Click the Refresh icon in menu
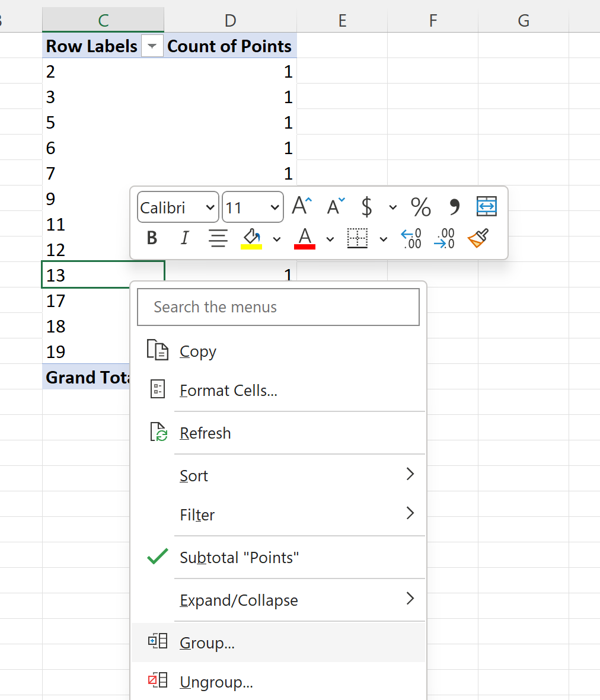Screen dimensions: 600x700 (x=158, y=431)
